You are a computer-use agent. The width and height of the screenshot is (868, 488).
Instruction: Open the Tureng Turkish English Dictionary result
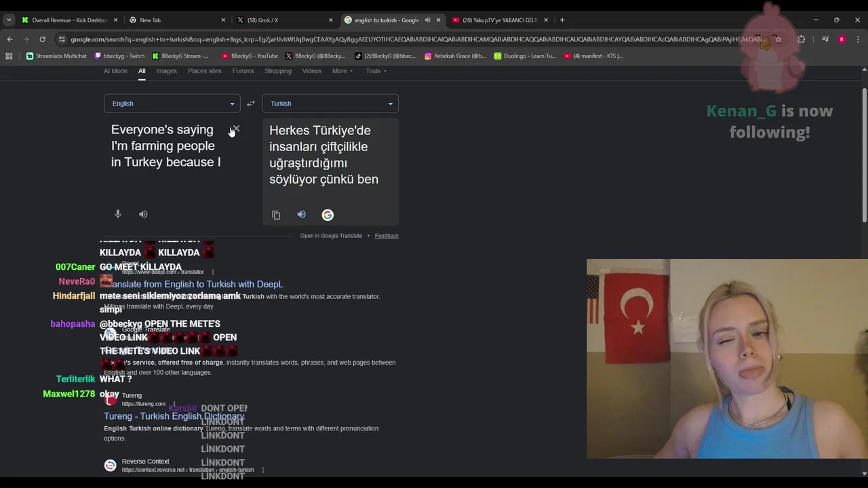coord(174,416)
